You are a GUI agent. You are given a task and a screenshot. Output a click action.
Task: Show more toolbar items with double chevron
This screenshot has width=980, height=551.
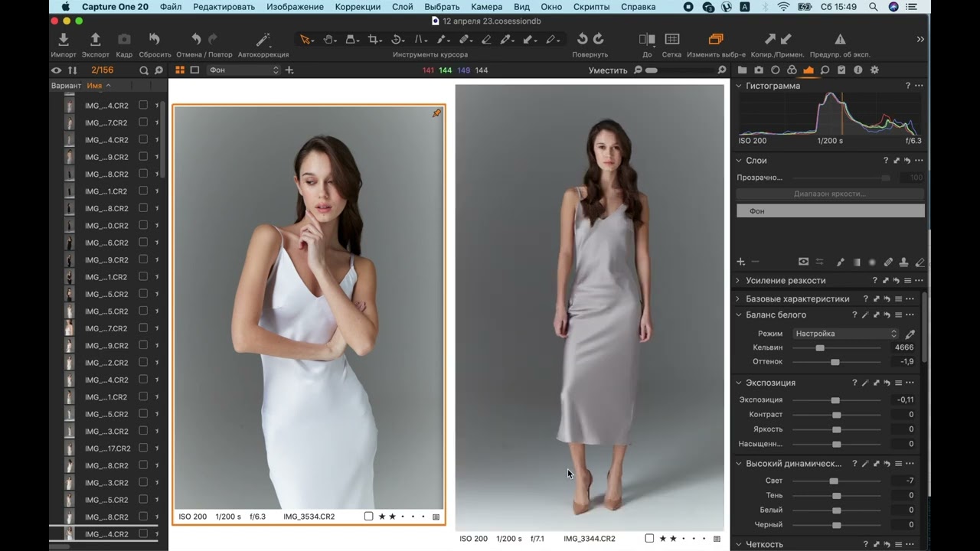tap(920, 39)
